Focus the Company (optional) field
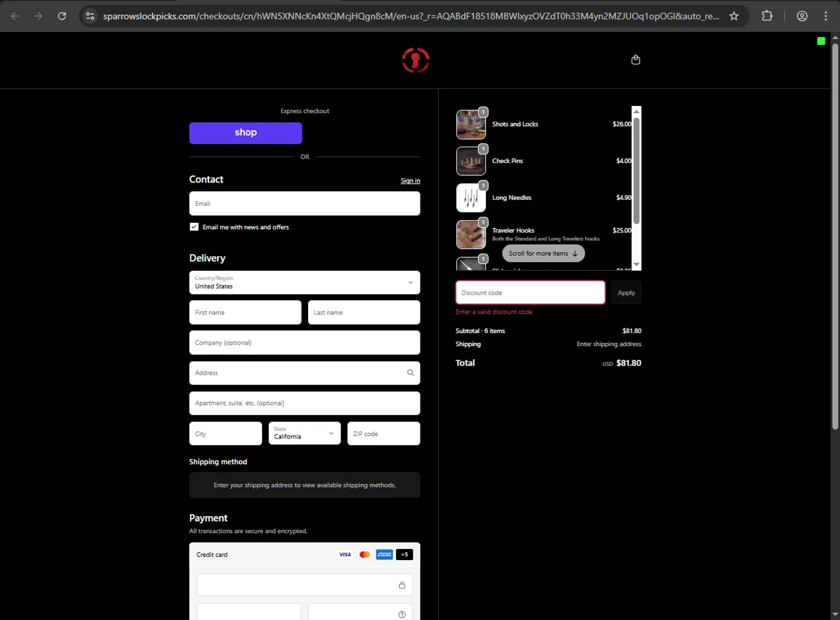 click(x=305, y=343)
